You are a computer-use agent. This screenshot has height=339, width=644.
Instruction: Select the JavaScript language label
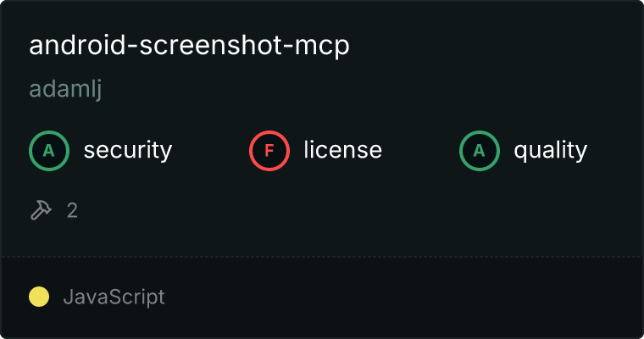click(114, 297)
